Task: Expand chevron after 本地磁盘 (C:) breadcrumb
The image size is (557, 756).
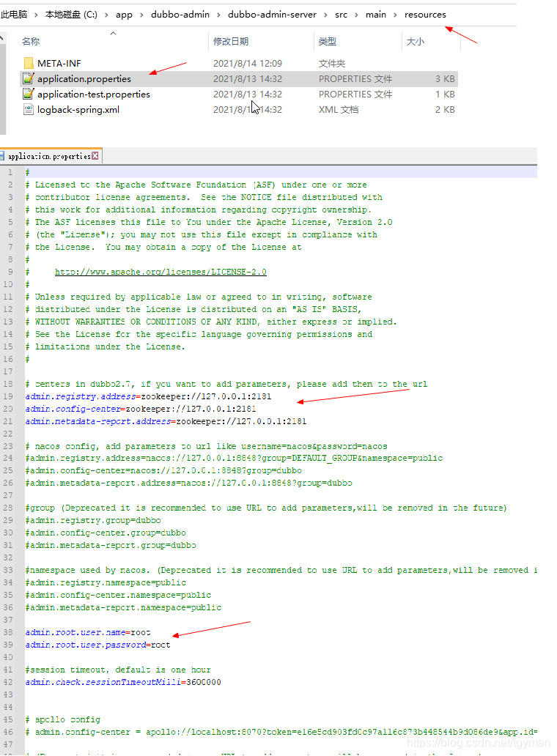Action: click(106, 15)
